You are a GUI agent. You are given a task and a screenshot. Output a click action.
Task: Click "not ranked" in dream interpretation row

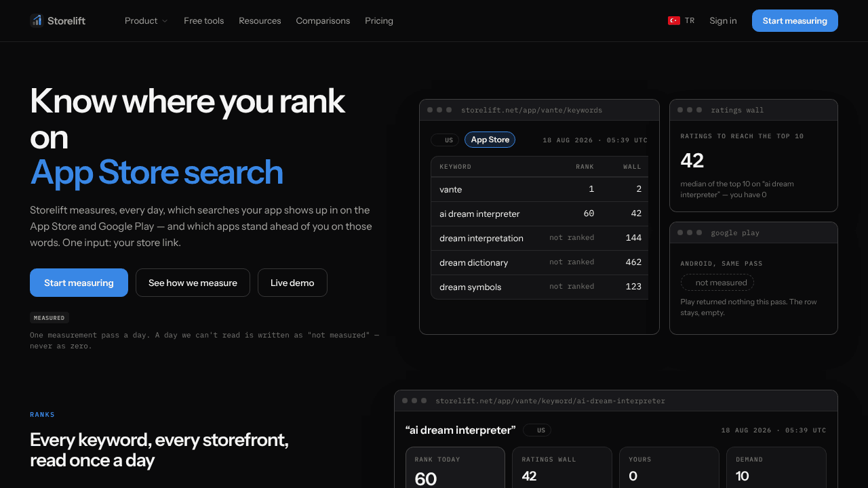click(572, 238)
